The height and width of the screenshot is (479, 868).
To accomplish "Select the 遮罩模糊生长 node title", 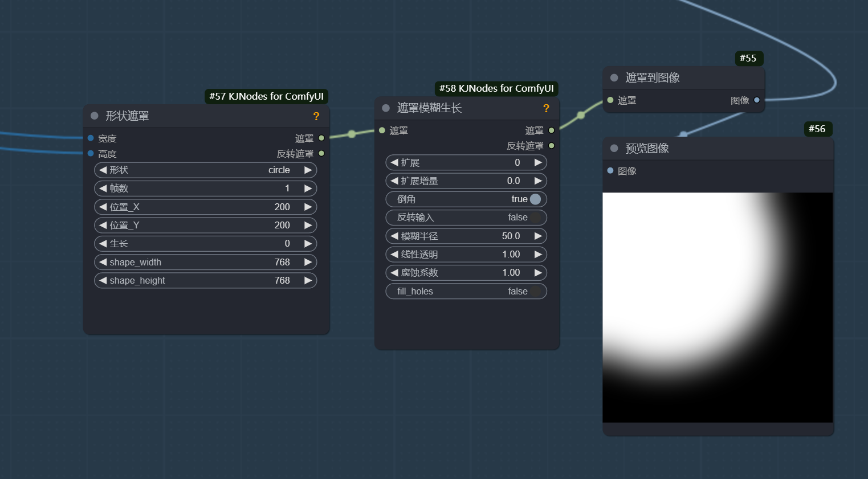I will [x=429, y=108].
